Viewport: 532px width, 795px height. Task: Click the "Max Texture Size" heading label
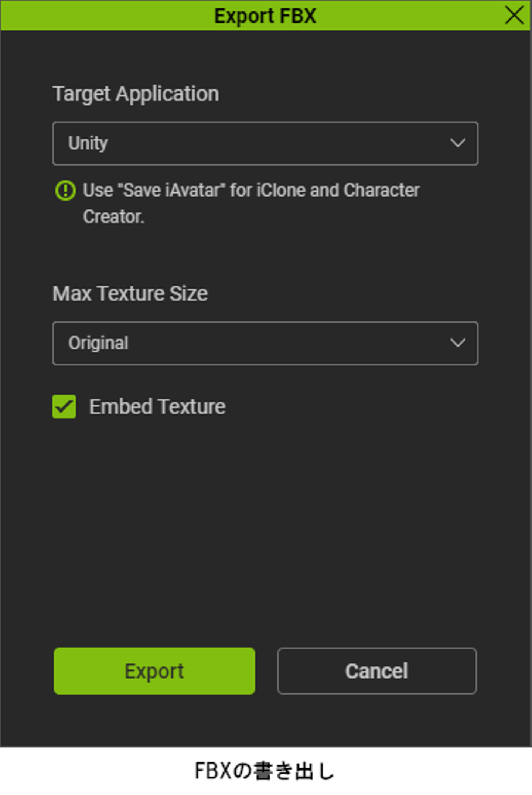pos(130,294)
